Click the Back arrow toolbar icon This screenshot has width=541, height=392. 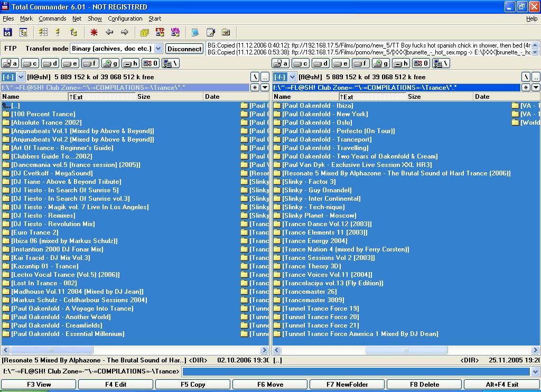(109, 32)
